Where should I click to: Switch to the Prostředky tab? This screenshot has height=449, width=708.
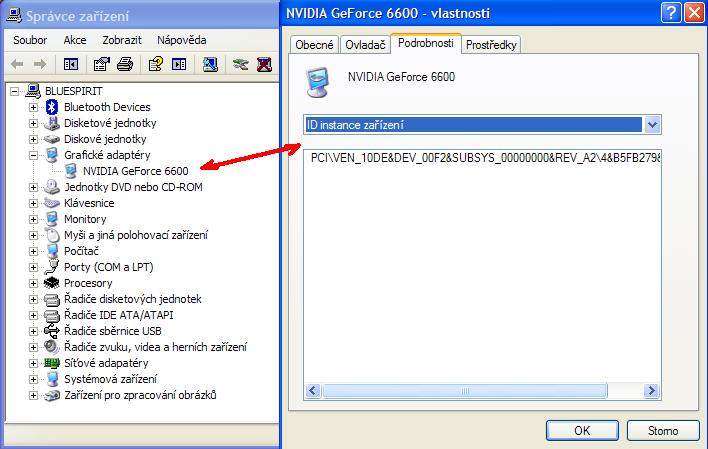(491, 45)
